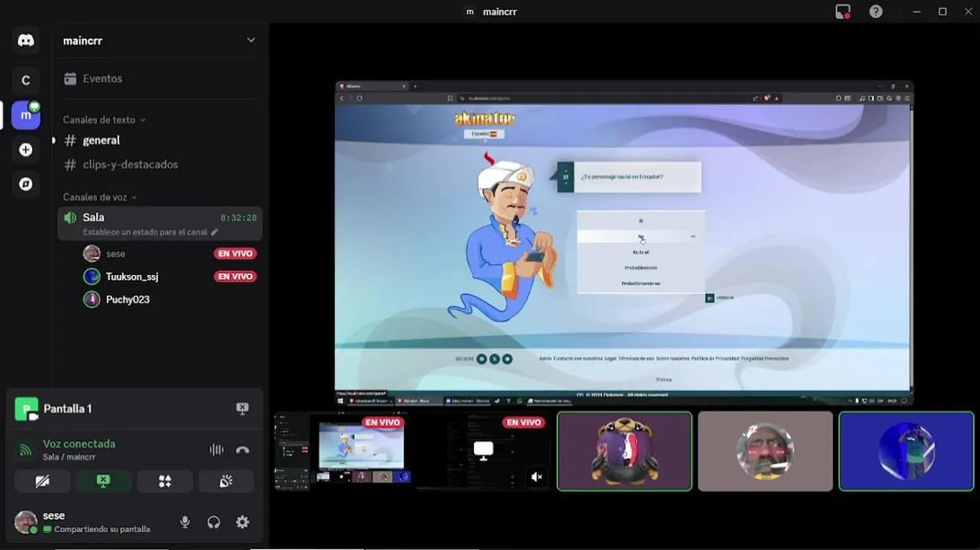Select the maincrr server icon labeled m
980x550 pixels.
pyautogui.click(x=26, y=115)
